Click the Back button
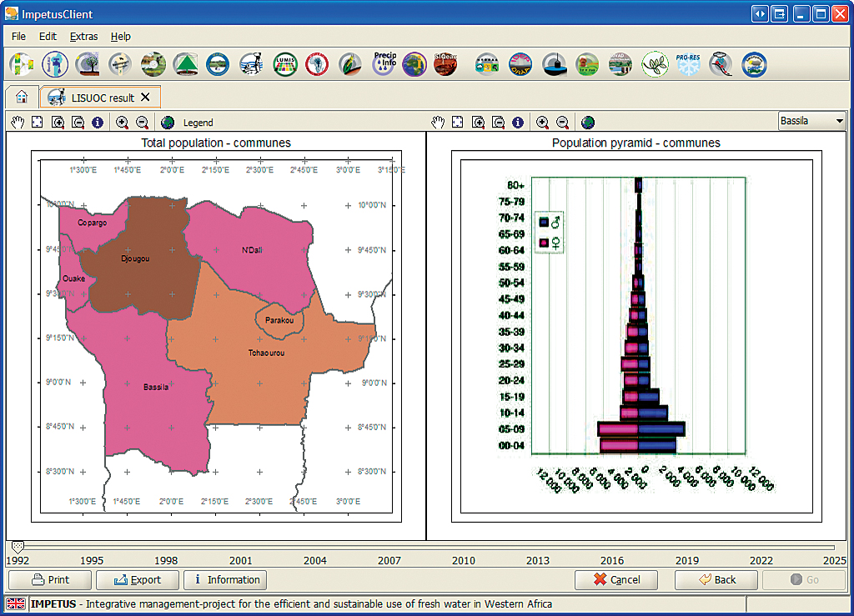Viewport: 854px width, 616px height. (x=716, y=579)
